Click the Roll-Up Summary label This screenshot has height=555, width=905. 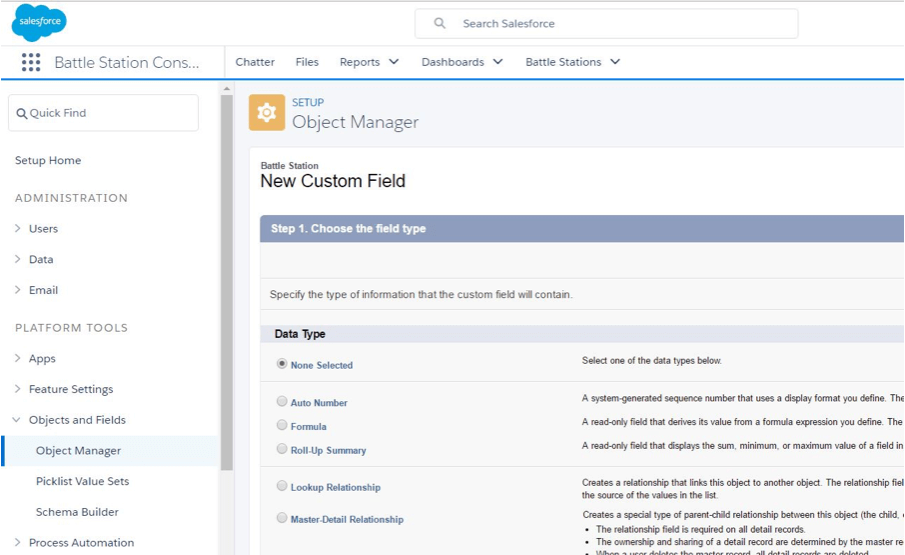328,451
